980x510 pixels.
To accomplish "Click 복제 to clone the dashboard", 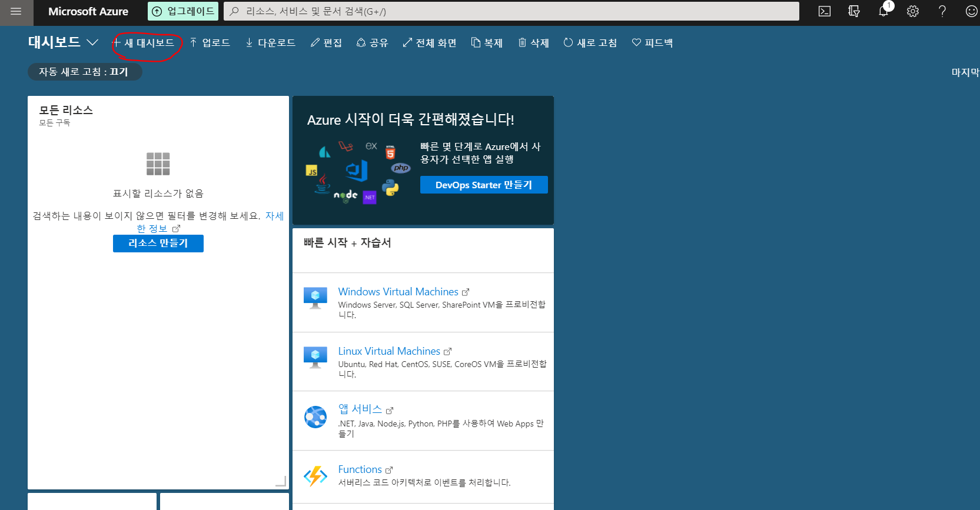I will 487,43.
